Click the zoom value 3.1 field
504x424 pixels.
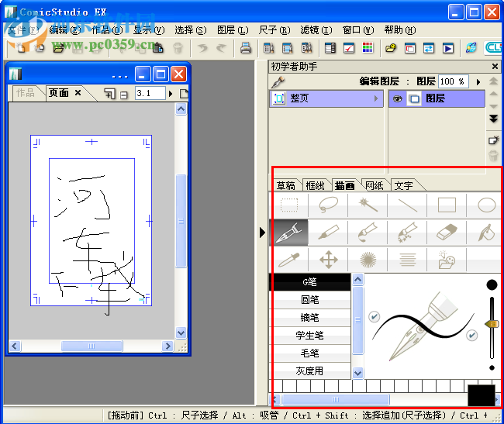(150, 94)
